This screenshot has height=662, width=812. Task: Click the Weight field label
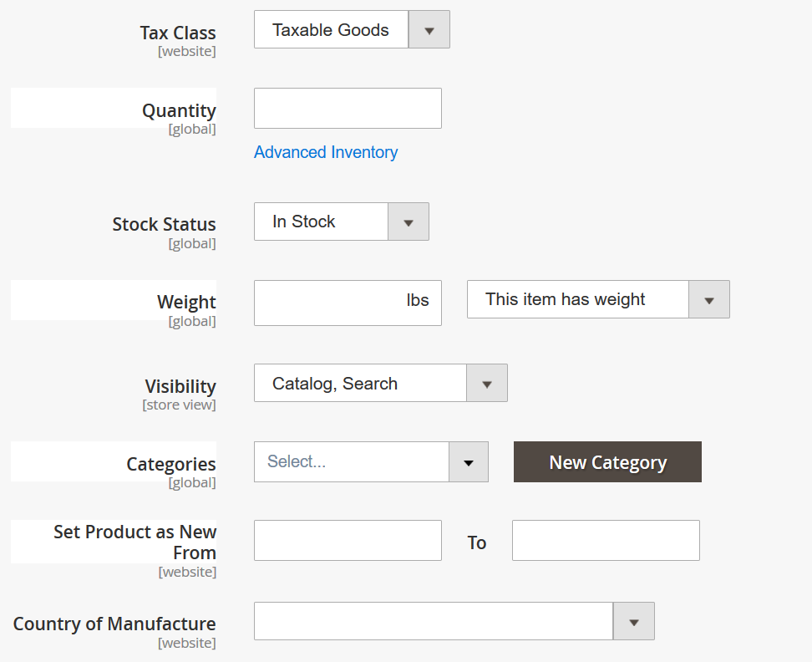(186, 303)
